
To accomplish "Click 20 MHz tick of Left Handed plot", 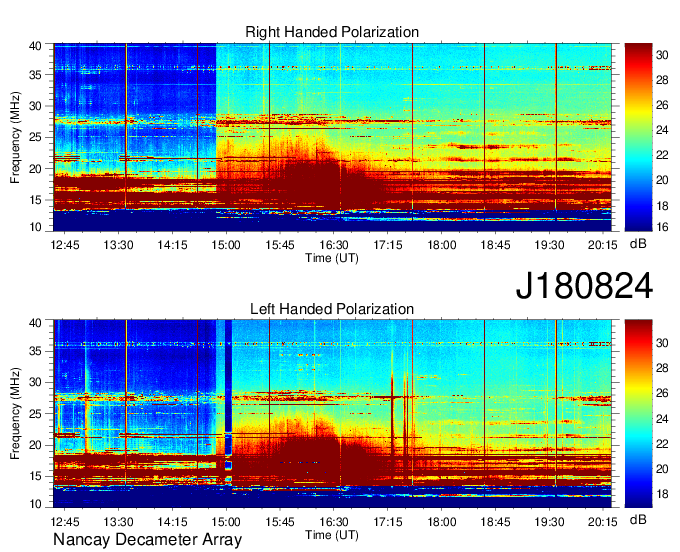I will coord(35,445).
